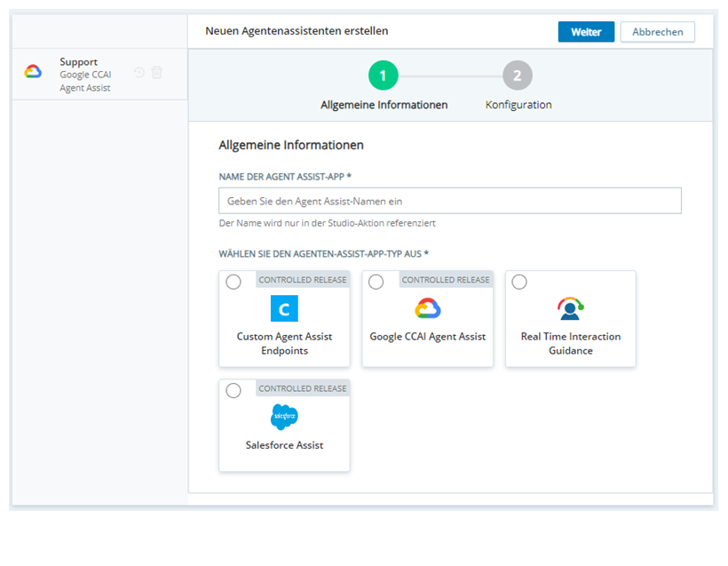Screen dimensions: 728x566
Task: Click the blue Custom Agent Assist C icon
Action: pyautogui.click(x=284, y=308)
